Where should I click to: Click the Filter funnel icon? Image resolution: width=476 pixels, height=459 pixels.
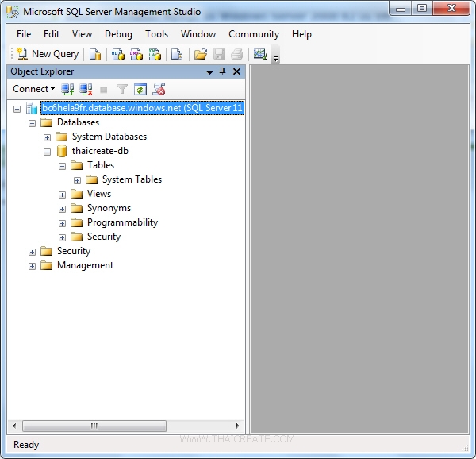click(x=122, y=89)
